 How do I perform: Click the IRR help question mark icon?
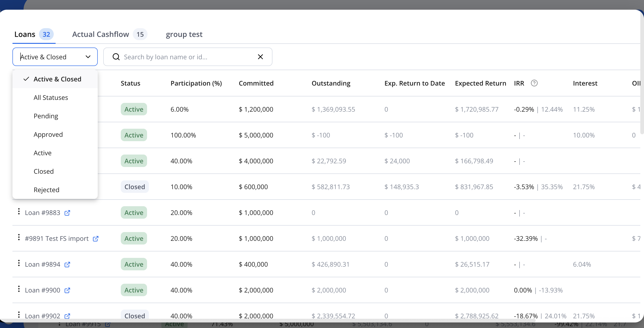click(x=534, y=83)
